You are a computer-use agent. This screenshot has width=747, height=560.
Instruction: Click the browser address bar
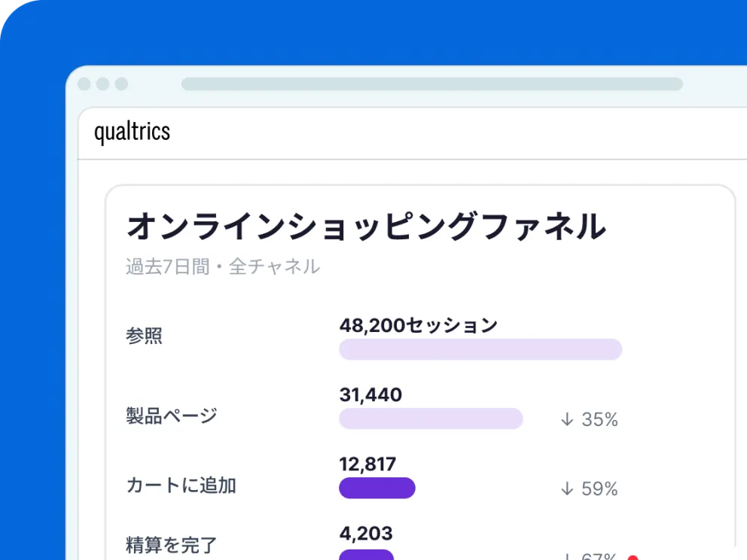click(x=432, y=84)
